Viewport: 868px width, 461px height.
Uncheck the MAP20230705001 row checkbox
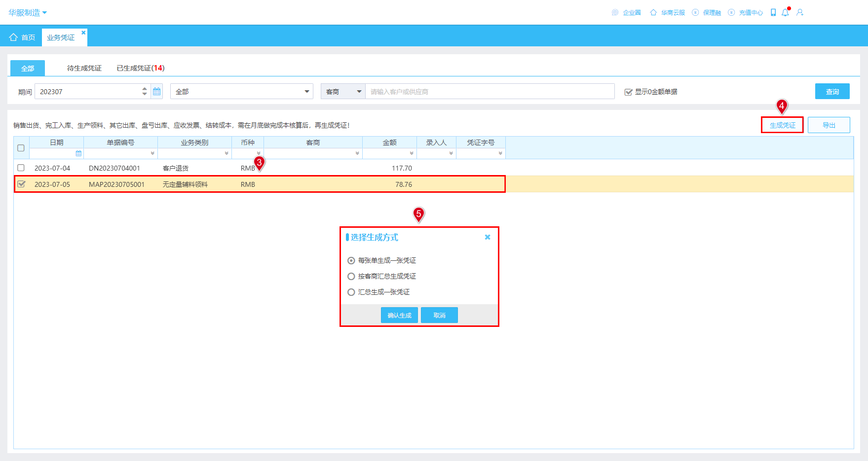pos(21,184)
